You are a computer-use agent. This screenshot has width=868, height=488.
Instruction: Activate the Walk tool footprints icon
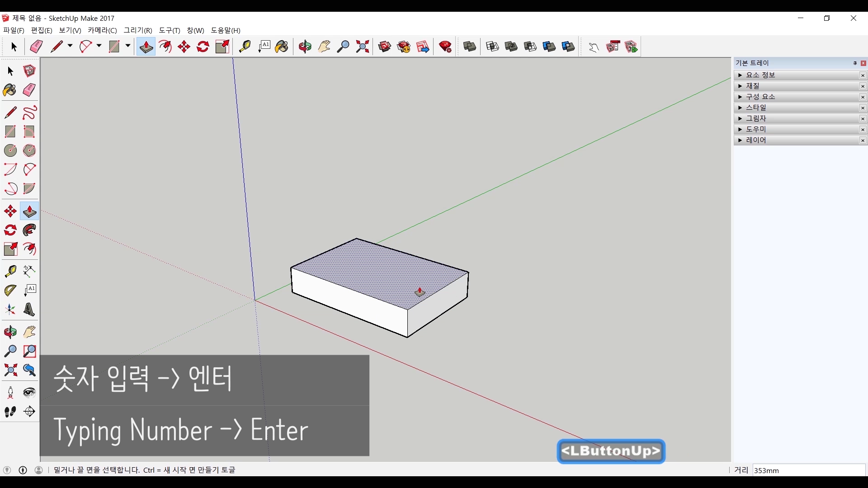[x=10, y=412]
